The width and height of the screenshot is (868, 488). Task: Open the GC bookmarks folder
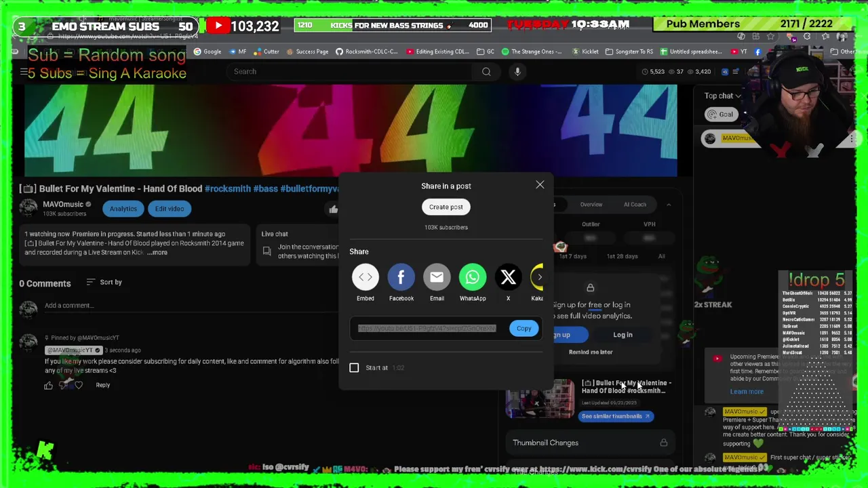click(486, 52)
